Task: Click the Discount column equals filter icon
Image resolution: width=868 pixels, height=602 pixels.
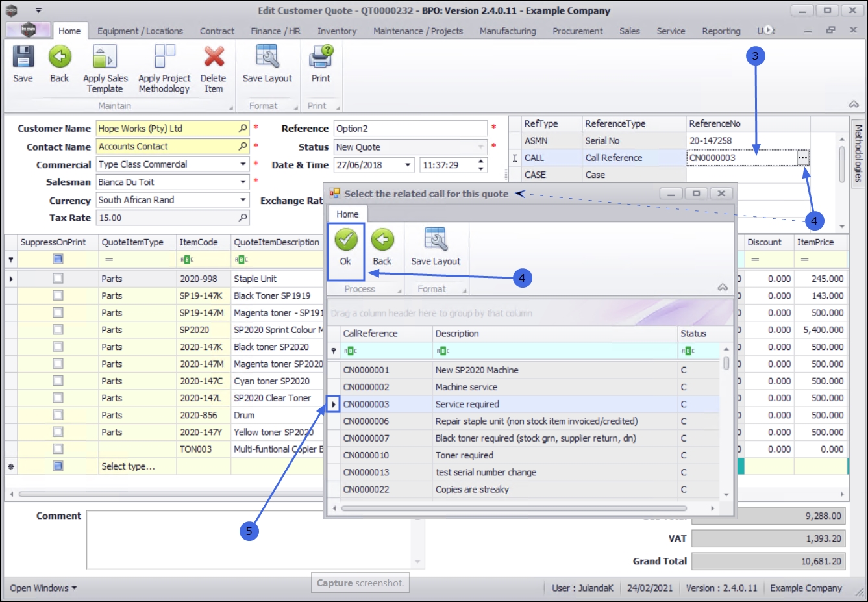Action: point(755,260)
